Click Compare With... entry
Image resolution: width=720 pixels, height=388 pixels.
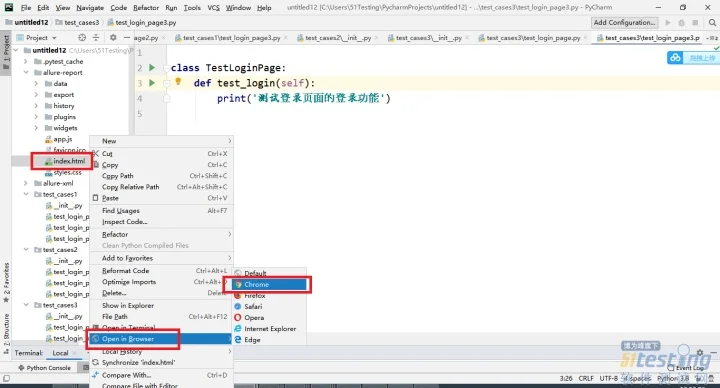tap(161, 375)
